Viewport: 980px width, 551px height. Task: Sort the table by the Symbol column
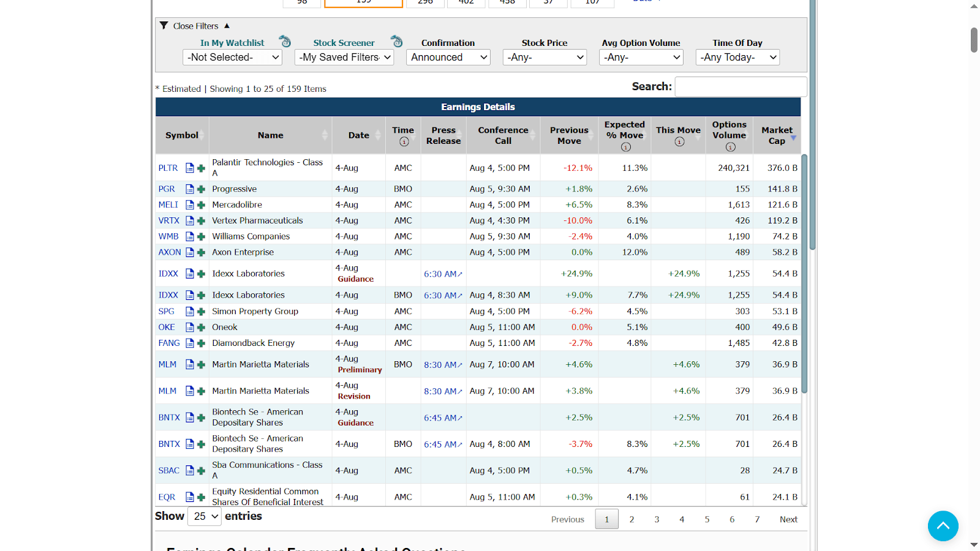182,135
